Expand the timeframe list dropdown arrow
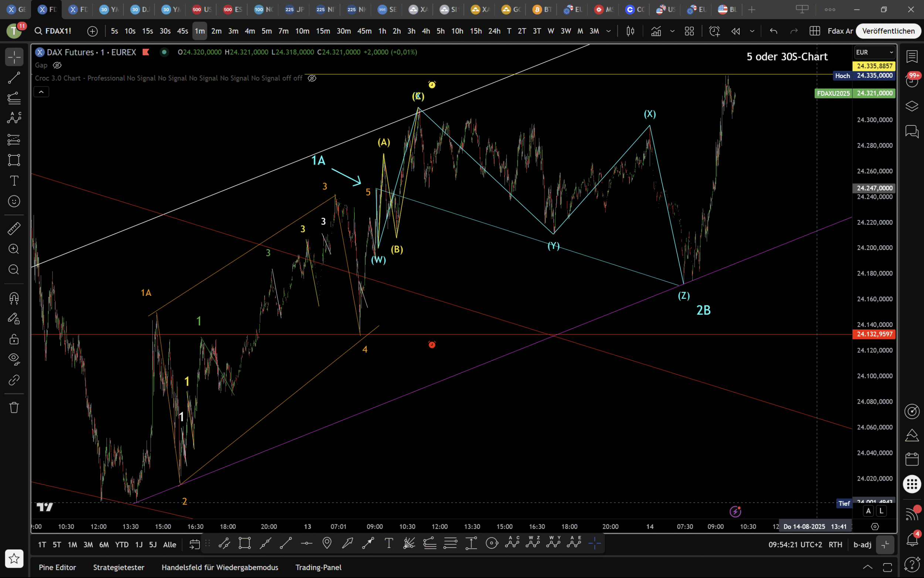Screen dimensions: 924x578 [x=608, y=31]
